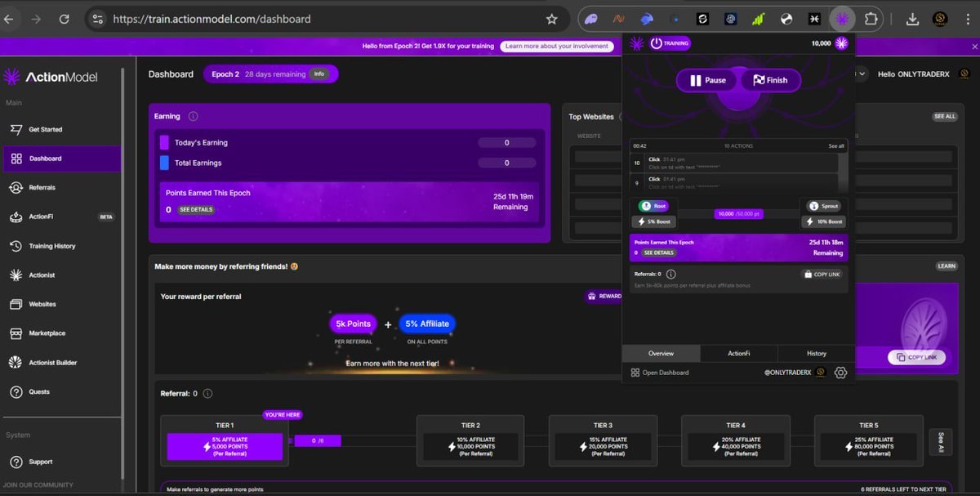Open the Actionist Builder sidebar icon
980x496 pixels.
[16, 363]
